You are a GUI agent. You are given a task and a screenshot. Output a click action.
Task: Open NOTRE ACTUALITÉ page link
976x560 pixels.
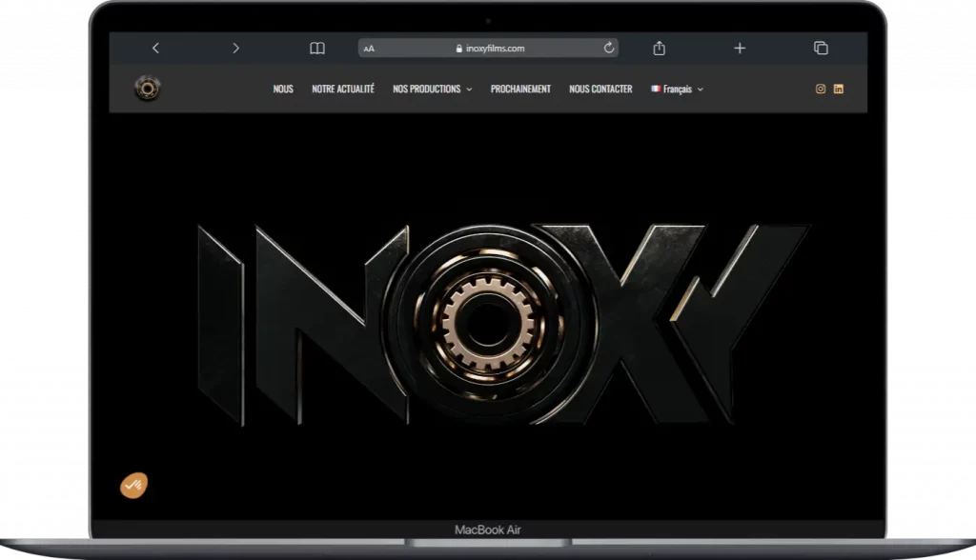pos(343,89)
